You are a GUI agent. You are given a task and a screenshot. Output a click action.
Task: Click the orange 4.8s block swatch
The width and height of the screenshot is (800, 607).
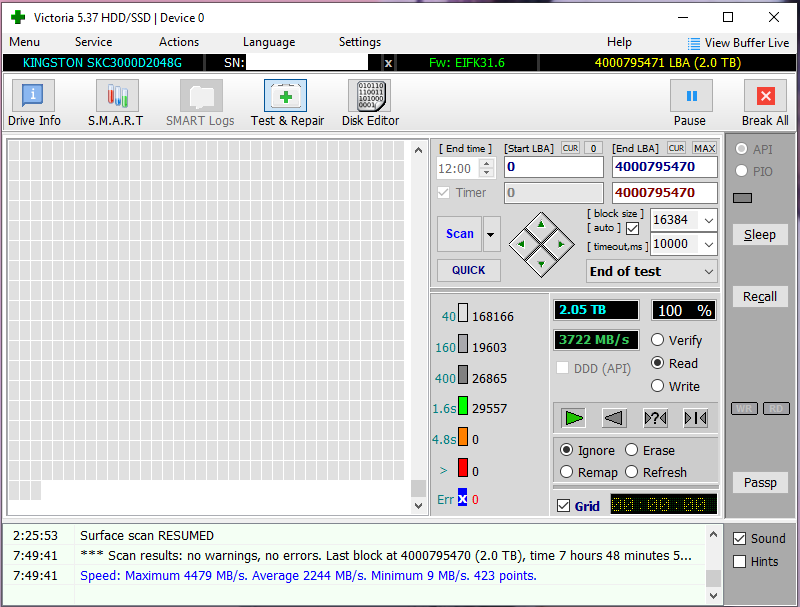(463, 437)
